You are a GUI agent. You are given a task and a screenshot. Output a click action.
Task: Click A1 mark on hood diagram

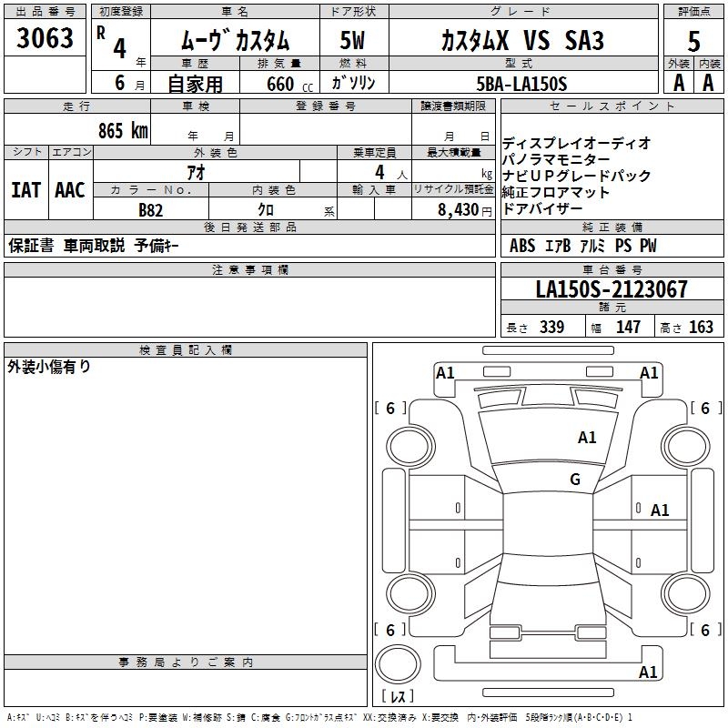[x=587, y=437]
